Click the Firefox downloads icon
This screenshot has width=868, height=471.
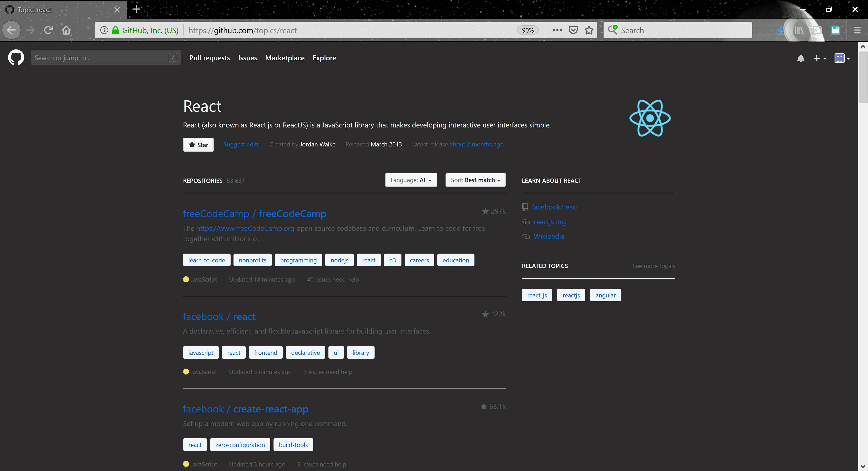tap(781, 30)
